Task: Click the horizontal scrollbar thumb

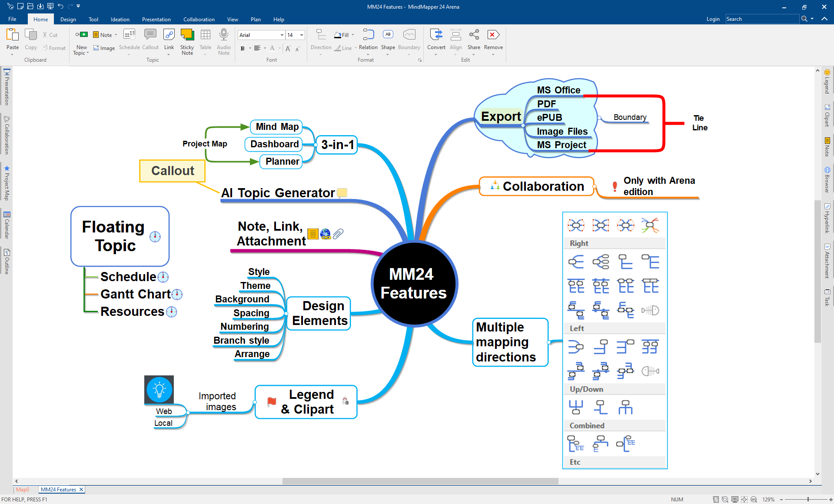Action: (x=420, y=481)
